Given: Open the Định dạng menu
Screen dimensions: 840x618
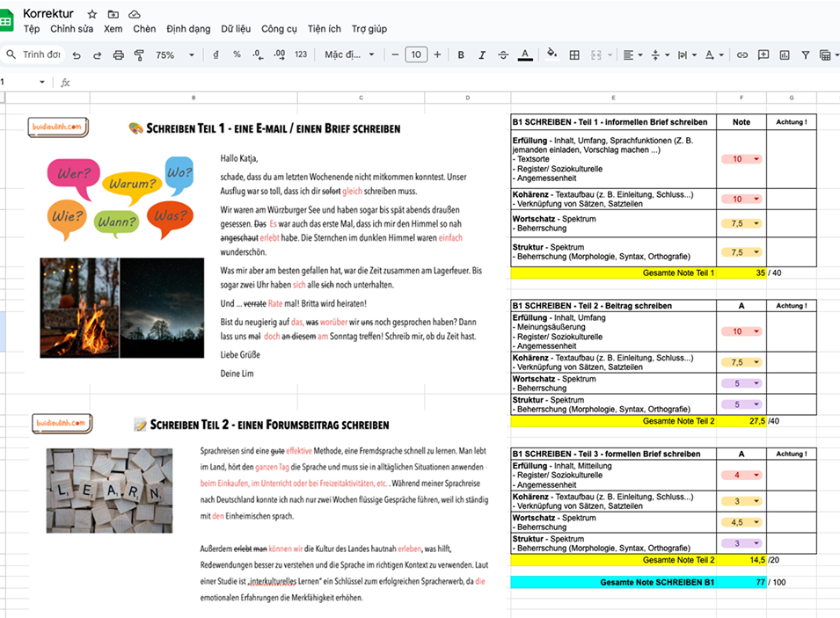Looking at the screenshot, I should click(x=188, y=29).
